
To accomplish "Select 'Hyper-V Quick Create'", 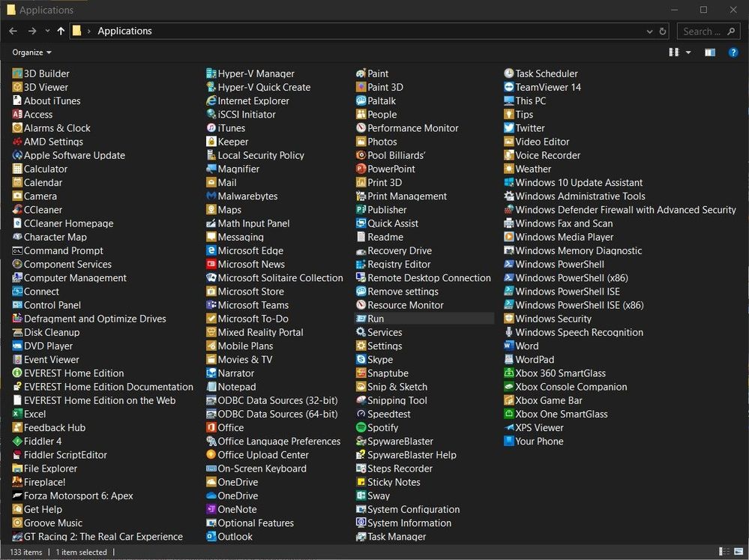I will [259, 88].
